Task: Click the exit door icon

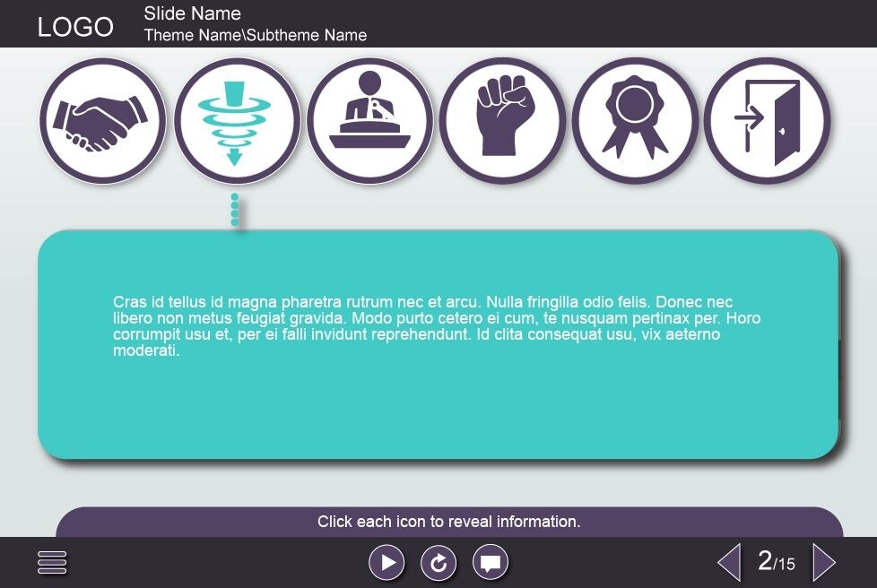Action: 768,121
